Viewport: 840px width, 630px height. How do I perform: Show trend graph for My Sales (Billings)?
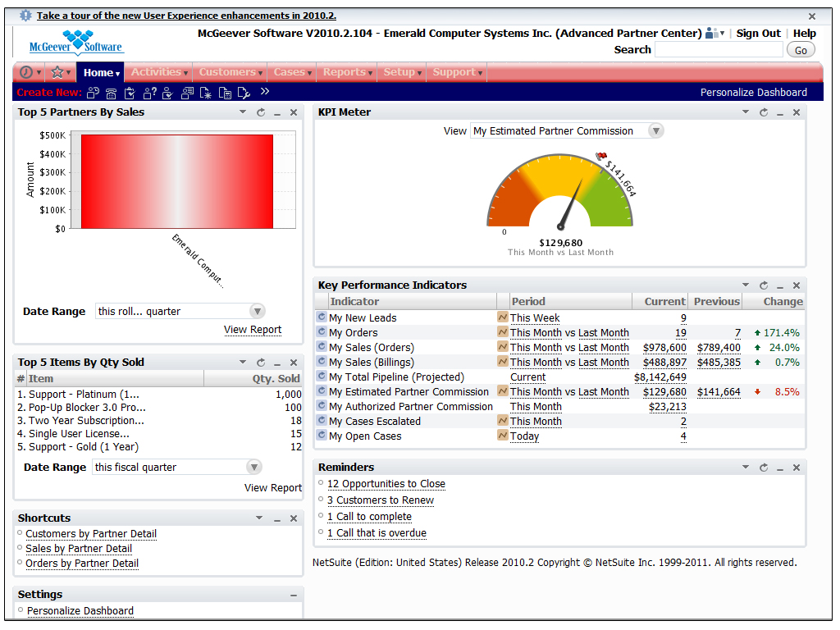502,363
